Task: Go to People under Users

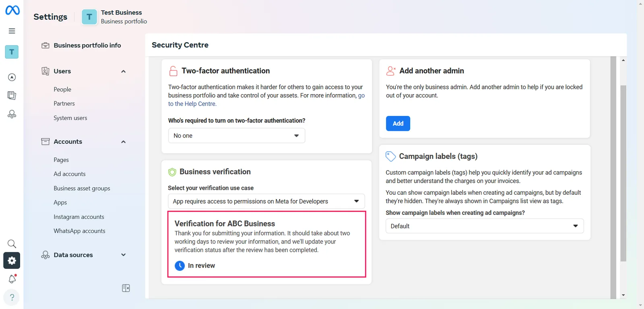Action: [x=62, y=89]
